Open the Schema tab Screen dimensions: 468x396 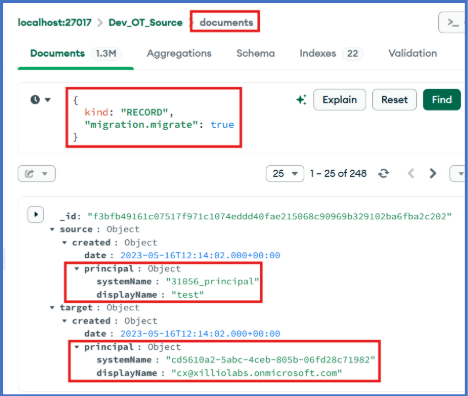256,53
